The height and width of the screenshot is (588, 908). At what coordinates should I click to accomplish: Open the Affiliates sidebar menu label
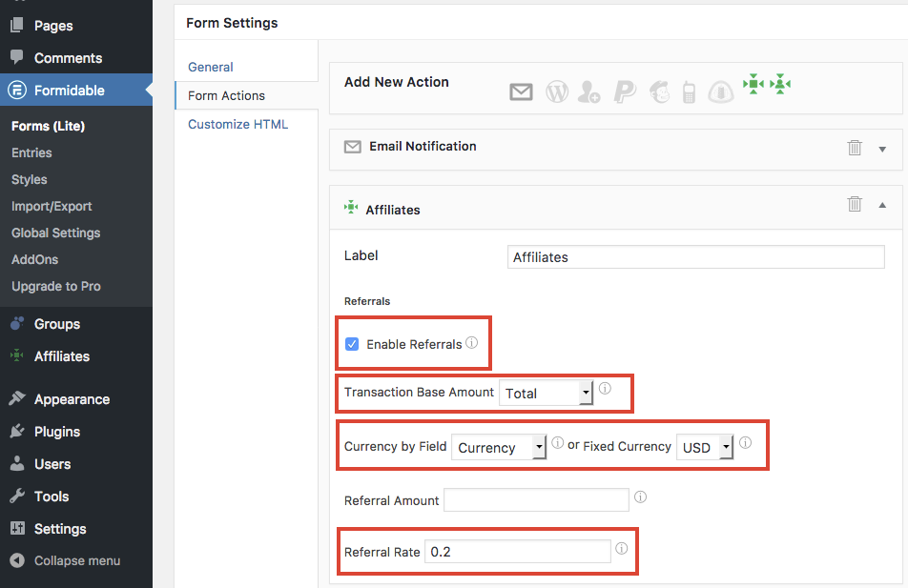click(x=62, y=356)
